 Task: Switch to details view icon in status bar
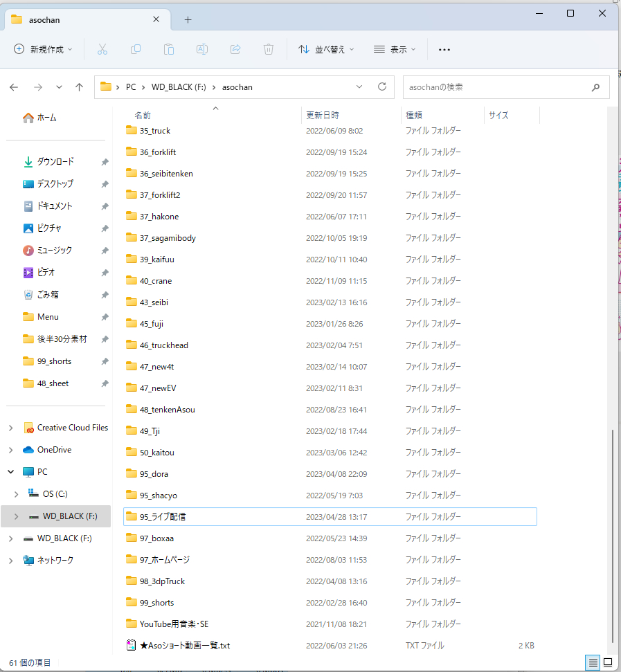click(593, 662)
